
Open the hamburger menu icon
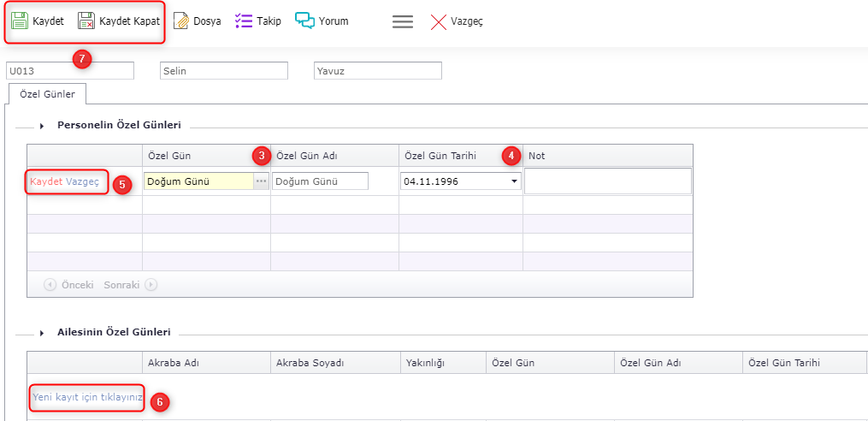[403, 21]
